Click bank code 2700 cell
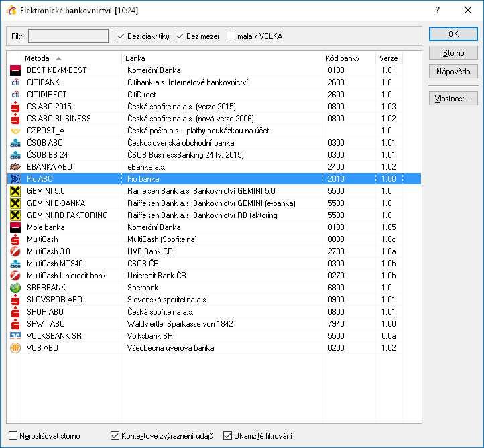 pyautogui.click(x=336, y=251)
